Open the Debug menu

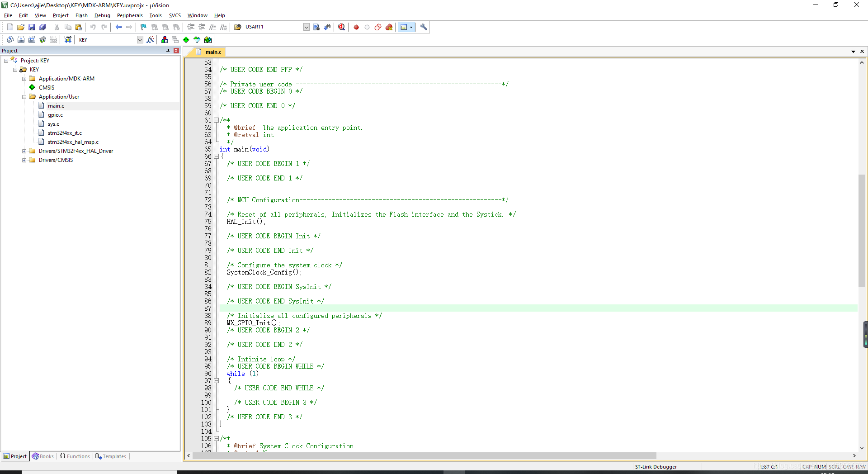click(102, 15)
